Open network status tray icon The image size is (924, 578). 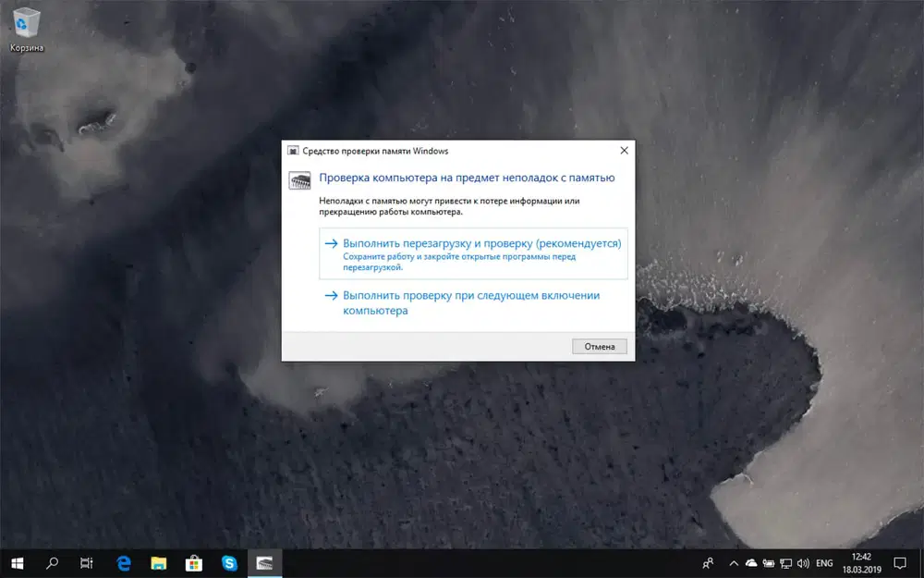[x=785, y=563]
